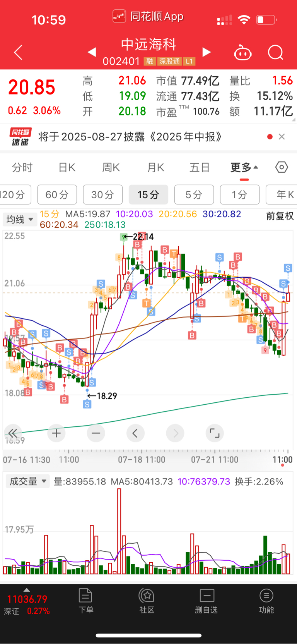
Task: Tap the back arrow in header
Action: click(18, 52)
